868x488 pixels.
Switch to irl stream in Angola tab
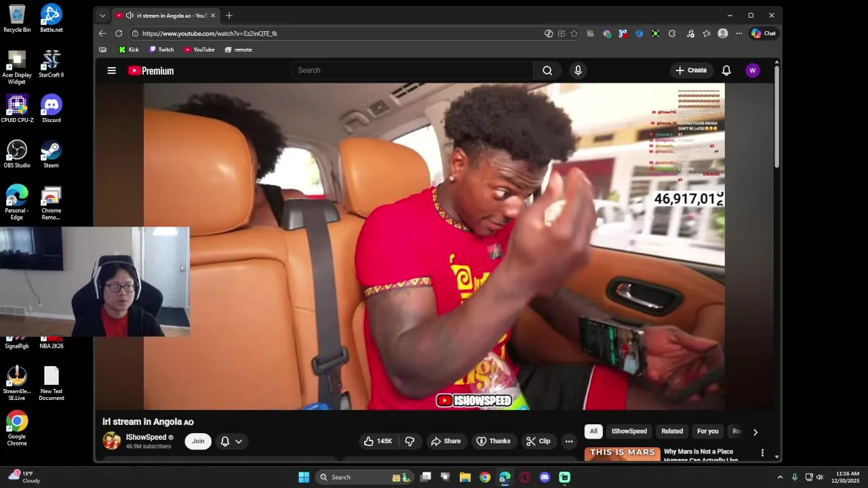pos(166,16)
